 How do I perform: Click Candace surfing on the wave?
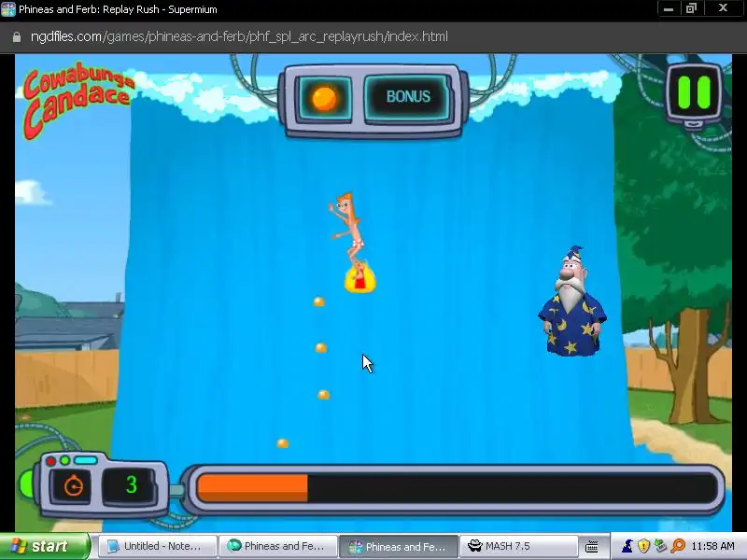(x=351, y=242)
